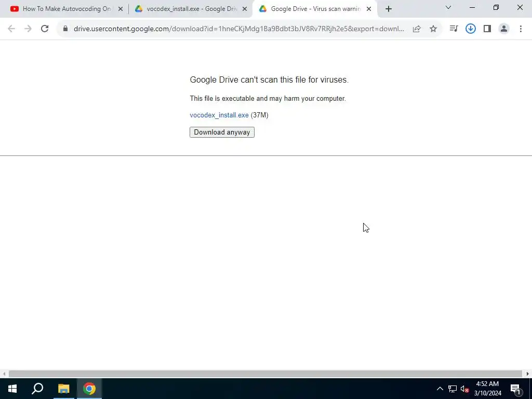Reload the current page
This screenshot has height=399, width=532.
(45, 29)
